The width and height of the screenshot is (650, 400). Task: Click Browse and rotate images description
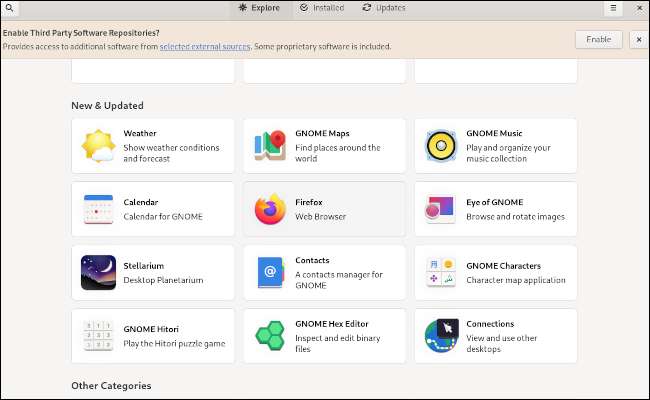click(515, 216)
